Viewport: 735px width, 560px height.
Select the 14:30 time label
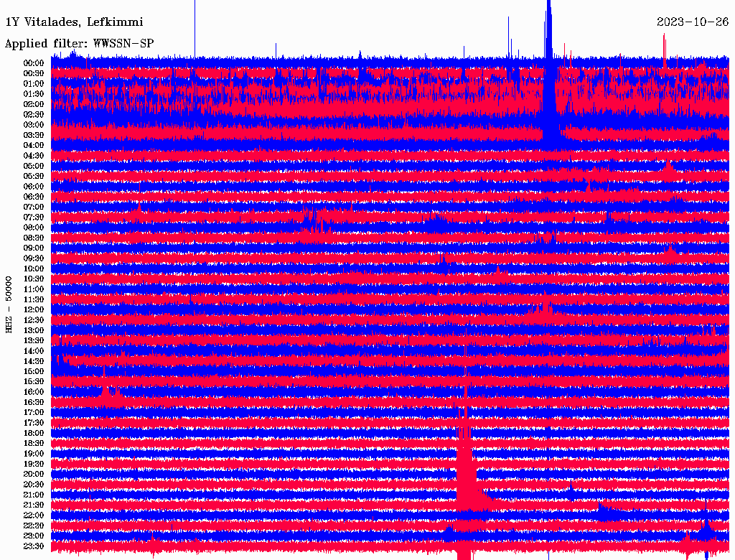pos(34,361)
